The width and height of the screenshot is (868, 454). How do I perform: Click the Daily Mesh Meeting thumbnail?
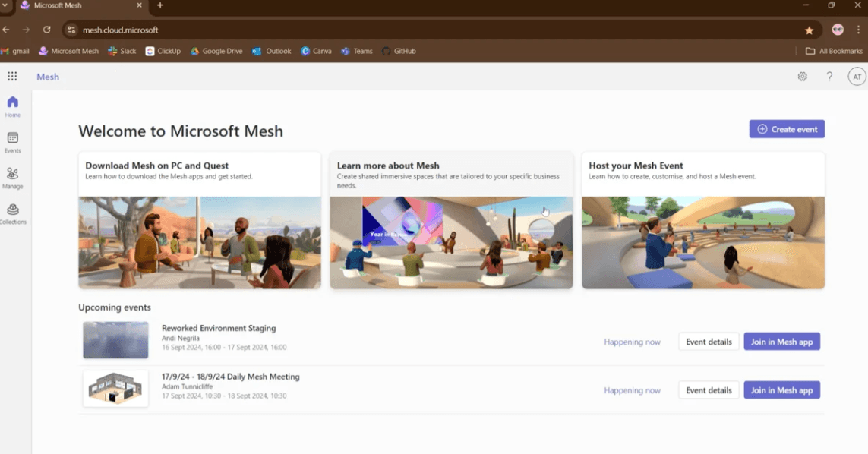[x=115, y=388]
